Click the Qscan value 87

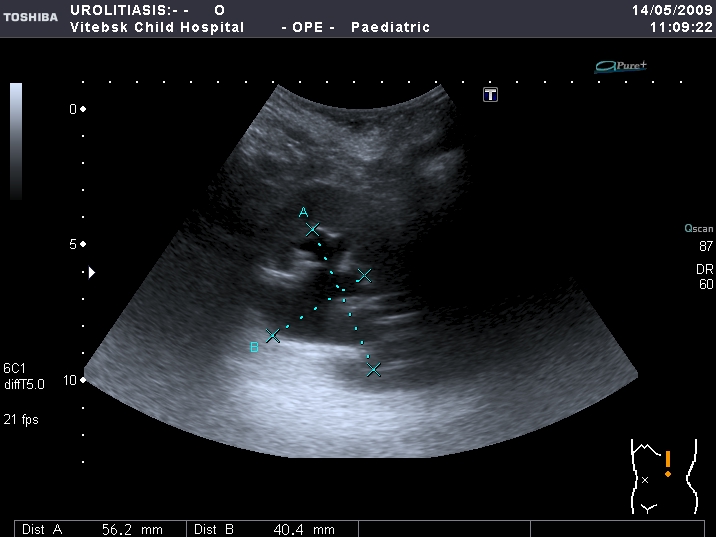[x=705, y=245]
